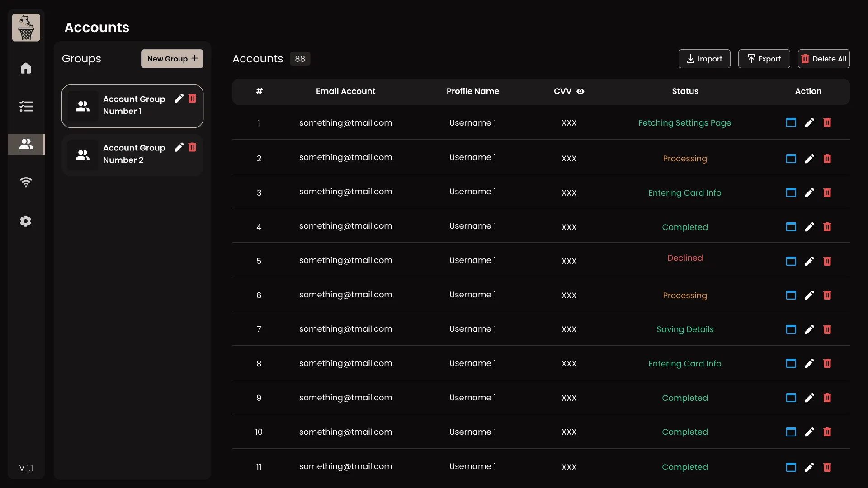This screenshot has width=868, height=488.
Task: Click Username 1 in row 6
Action: click(472, 295)
